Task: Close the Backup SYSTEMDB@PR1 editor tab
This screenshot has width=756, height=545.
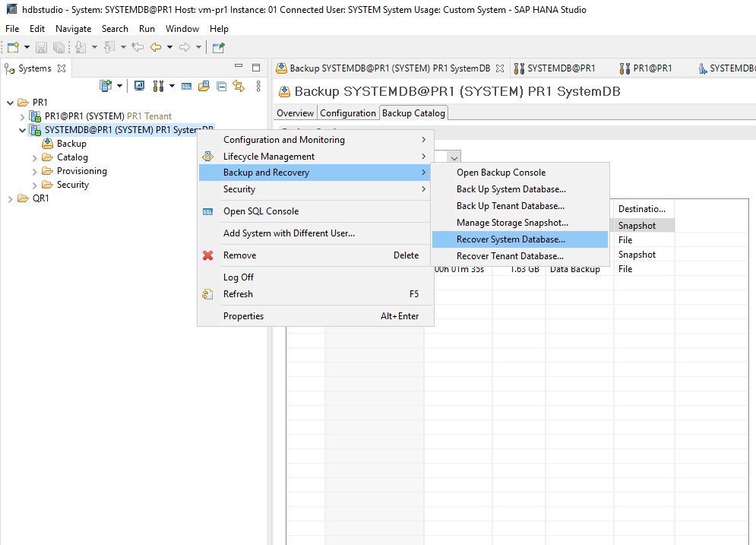Action: (x=500, y=68)
